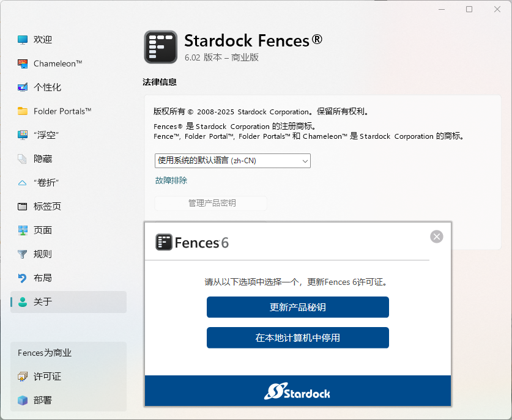Open the 标签页 section
This screenshot has height=420, width=512.
click(x=47, y=207)
